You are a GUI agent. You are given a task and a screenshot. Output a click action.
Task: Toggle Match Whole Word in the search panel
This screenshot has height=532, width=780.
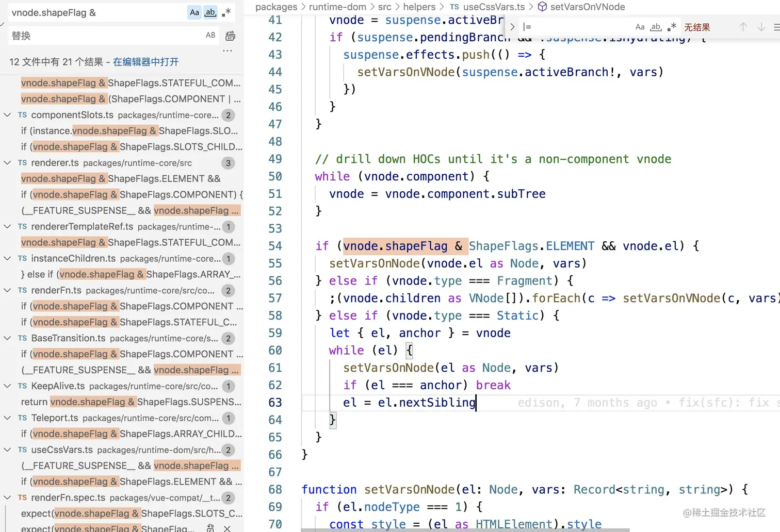point(210,12)
